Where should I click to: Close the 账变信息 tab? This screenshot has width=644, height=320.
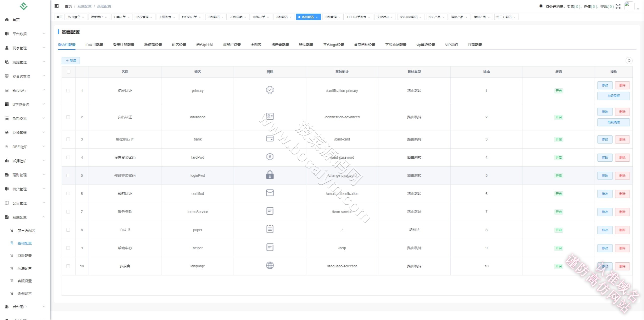[83, 17]
